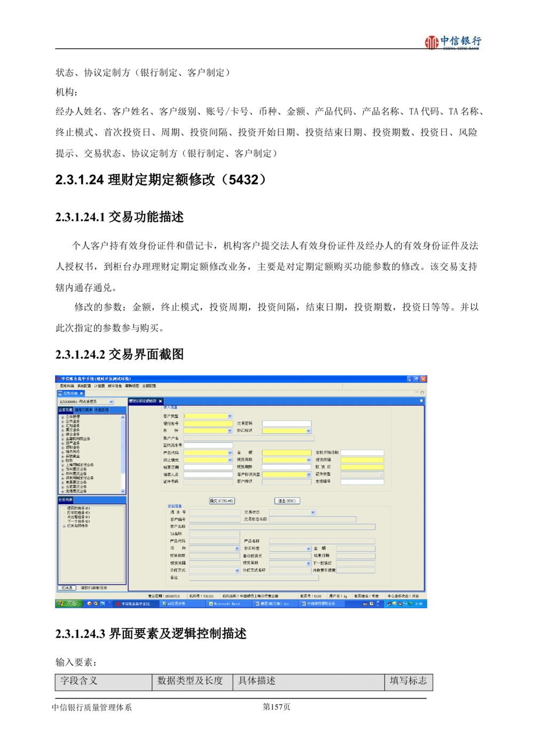The width and height of the screenshot is (534, 756).
Task: Click the 退出 (ESC) exit button
Action: click(287, 501)
